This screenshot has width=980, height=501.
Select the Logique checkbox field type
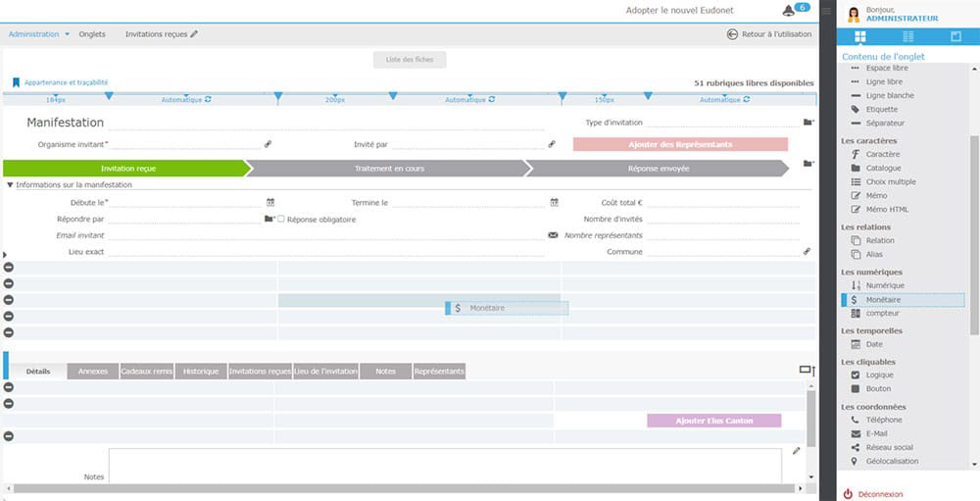coord(856,375)
